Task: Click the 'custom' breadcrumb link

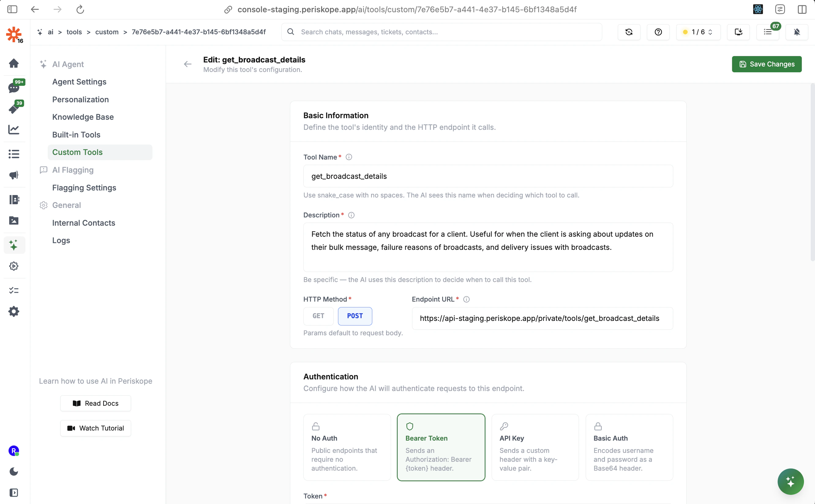Action: (107, 32)
